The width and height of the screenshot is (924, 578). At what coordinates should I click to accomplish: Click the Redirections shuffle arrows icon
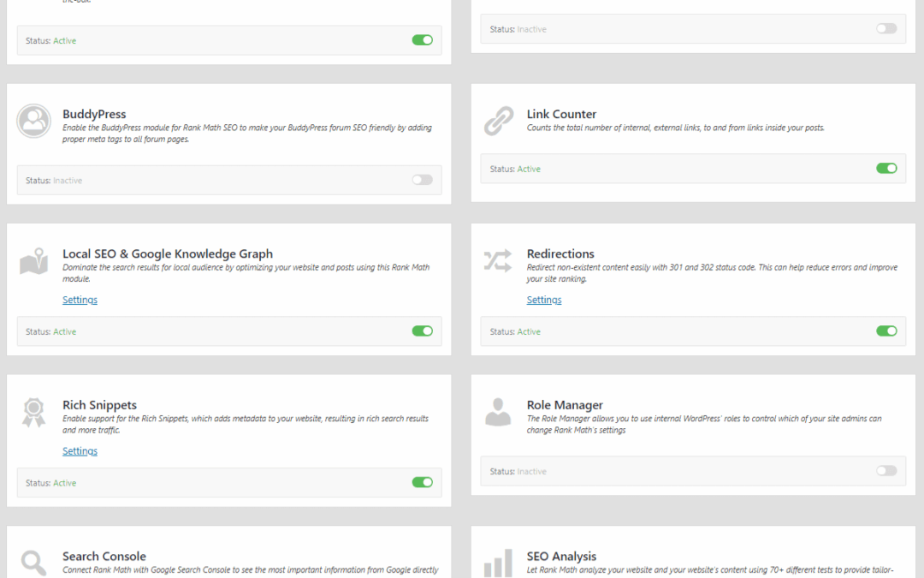[x=498, y=260]
